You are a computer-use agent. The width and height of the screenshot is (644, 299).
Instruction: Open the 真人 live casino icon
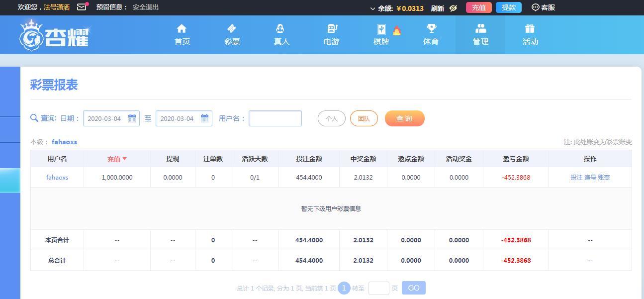[281, 29]
